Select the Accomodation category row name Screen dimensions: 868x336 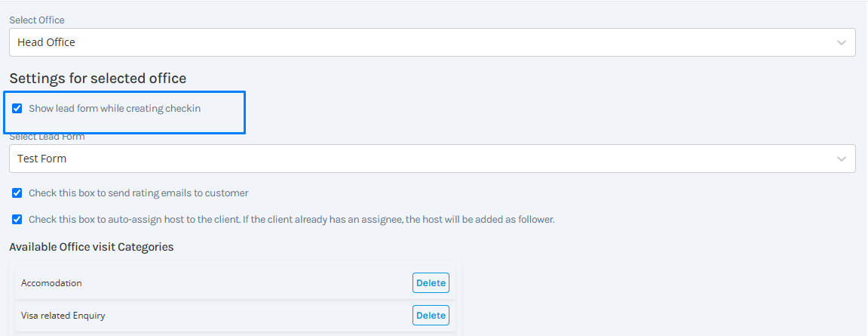coord(51,283)
